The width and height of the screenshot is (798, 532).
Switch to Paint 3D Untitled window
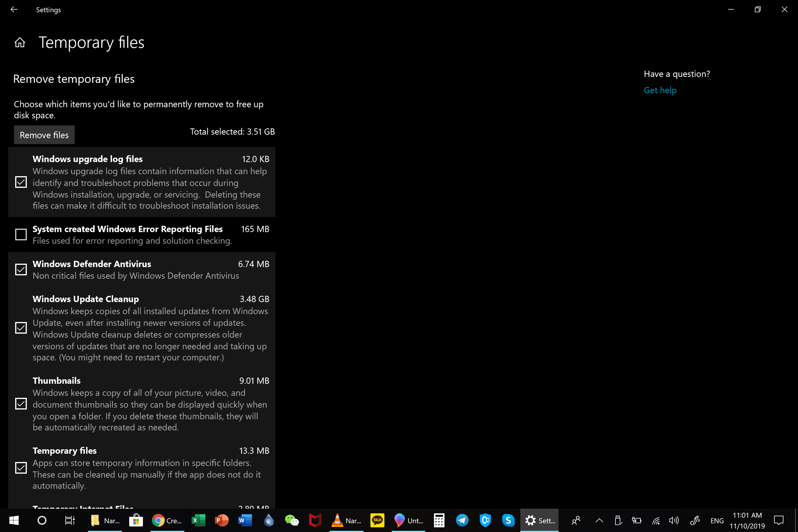click(409, 520)
